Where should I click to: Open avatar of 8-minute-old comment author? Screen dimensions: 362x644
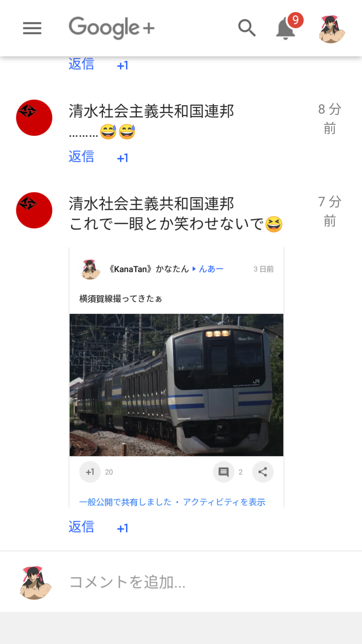34,118
